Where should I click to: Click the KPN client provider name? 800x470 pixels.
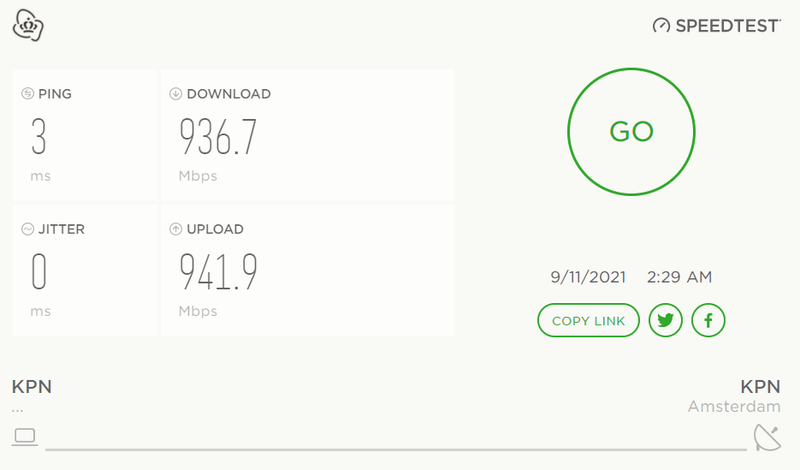pyautogui.click(x=32, y=387)
